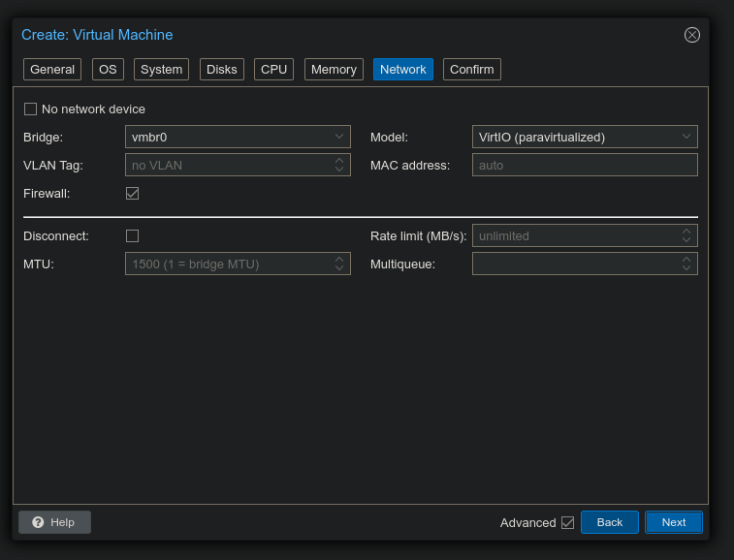Image resolution: width=734 pixels, height=560 pixels.
Task: Open the Disks tab
Action: coord(222,70)
